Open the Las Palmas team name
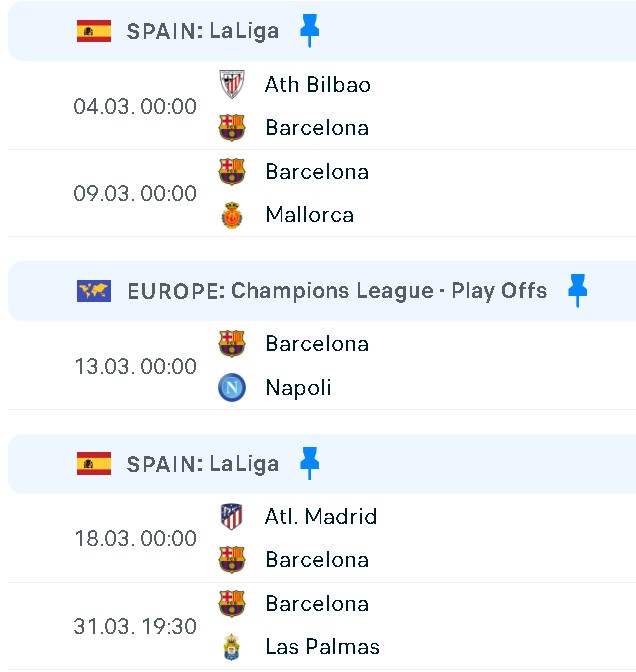Image resolution: width=636 pixels, height=672 pixels. (322, 647)
